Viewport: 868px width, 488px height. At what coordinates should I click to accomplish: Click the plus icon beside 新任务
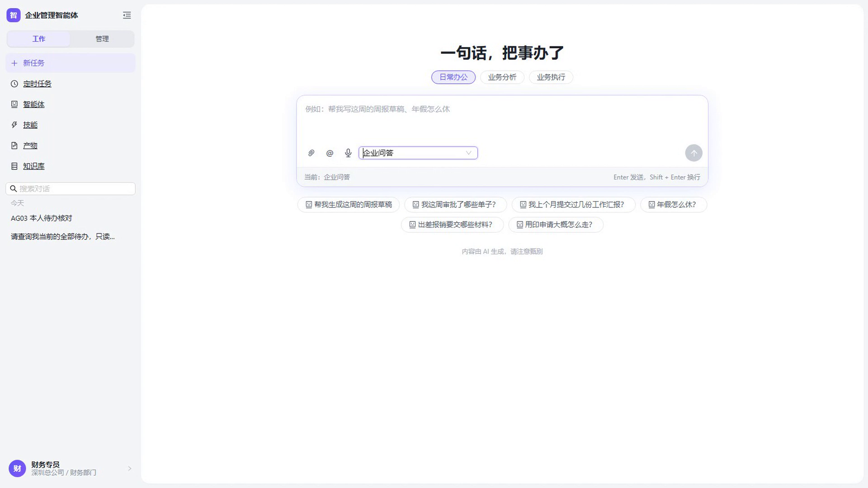(x=14, y=63)
